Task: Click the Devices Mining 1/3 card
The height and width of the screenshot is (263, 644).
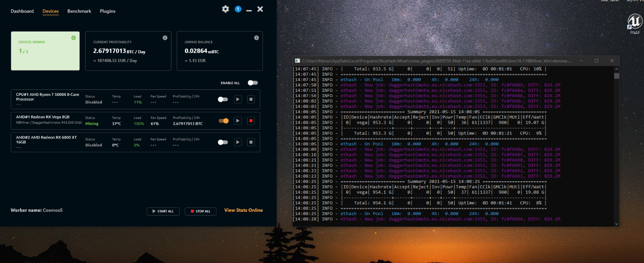Action: click(45, 51)
